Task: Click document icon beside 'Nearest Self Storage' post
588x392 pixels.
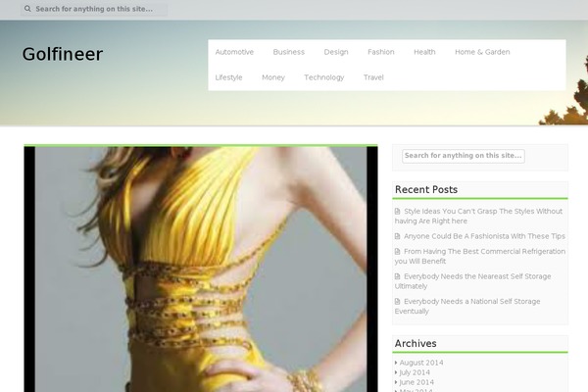Action: tap(398, 276)
